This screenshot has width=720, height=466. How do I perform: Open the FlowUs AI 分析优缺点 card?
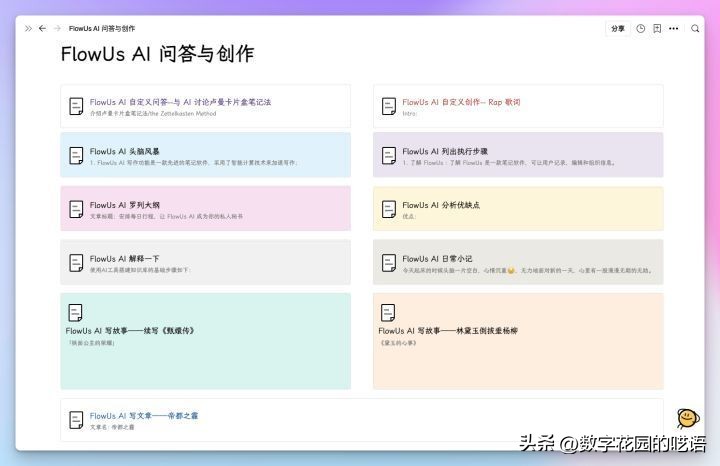(518, 208)
